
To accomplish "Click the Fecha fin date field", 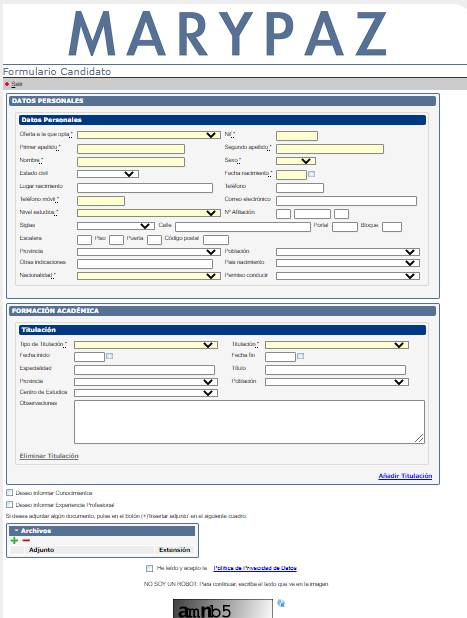I will click(280, 357).
